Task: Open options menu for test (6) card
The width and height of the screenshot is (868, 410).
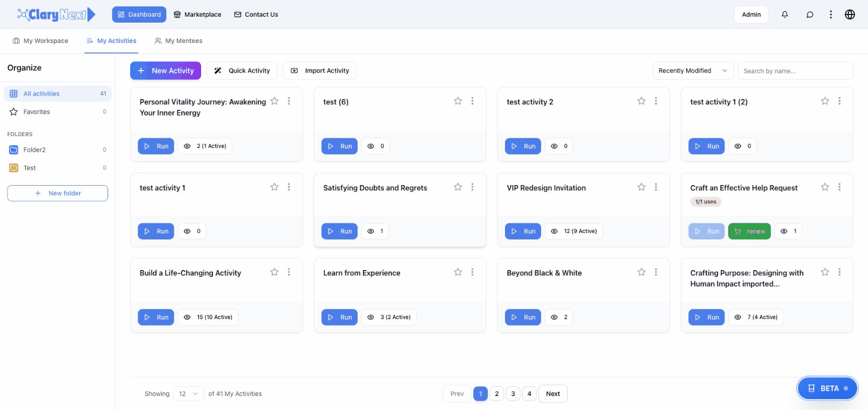Action: pyautogui.click(x=472, y=101)
